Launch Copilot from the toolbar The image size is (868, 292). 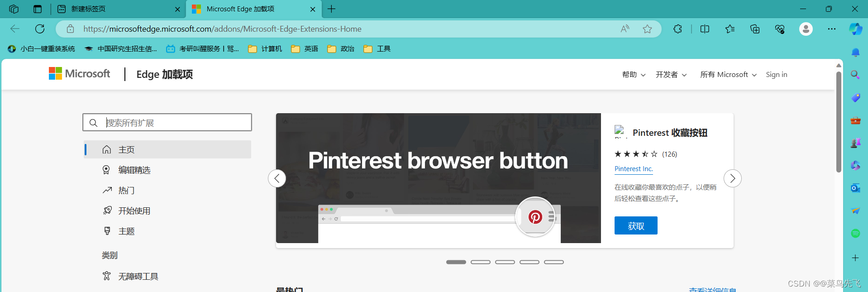pyautogui.click(x=855, y=29)
